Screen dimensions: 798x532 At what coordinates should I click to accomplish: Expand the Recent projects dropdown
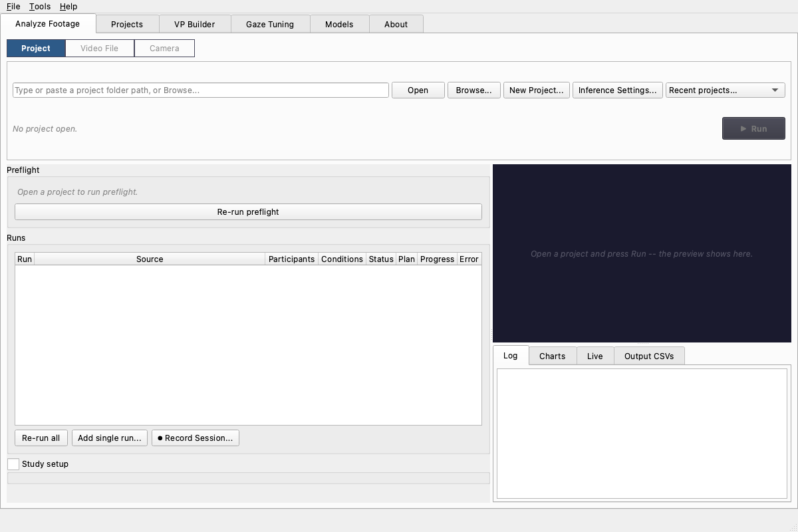(x=725, y=90)
